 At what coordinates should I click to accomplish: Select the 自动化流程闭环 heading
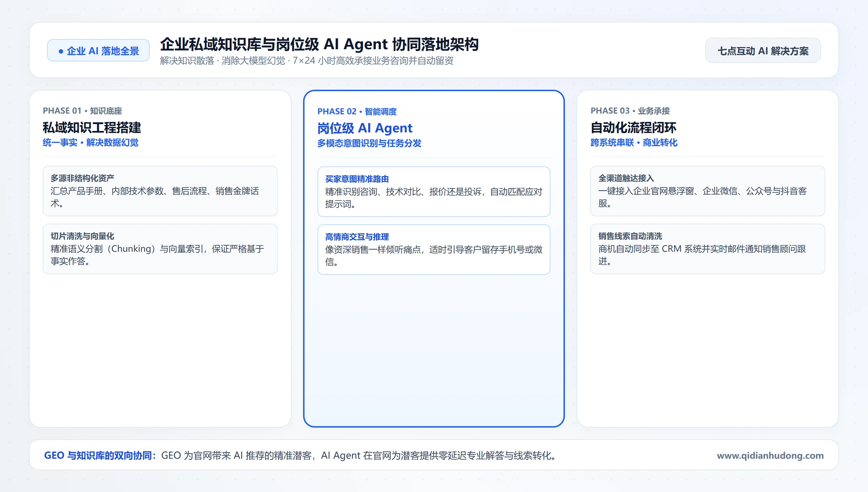pyautogui.click(x=634, y=128)
